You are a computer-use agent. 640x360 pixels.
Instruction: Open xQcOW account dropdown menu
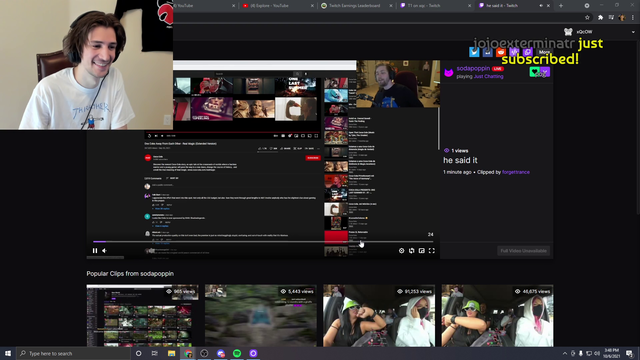[633, 32]
